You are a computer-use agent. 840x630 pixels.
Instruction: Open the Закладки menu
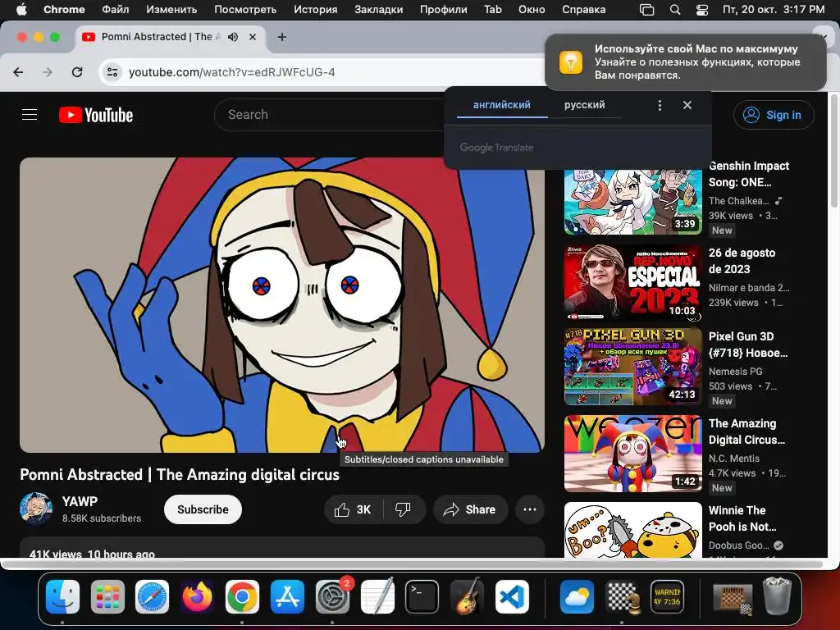379,9
